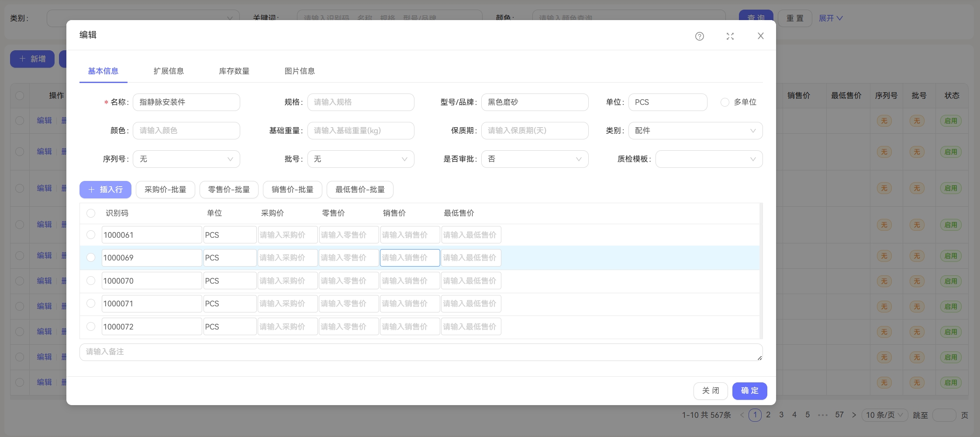Open the help icon in the edit dialog
Screen dimensions: 980x437
click(x=699, y=36)
